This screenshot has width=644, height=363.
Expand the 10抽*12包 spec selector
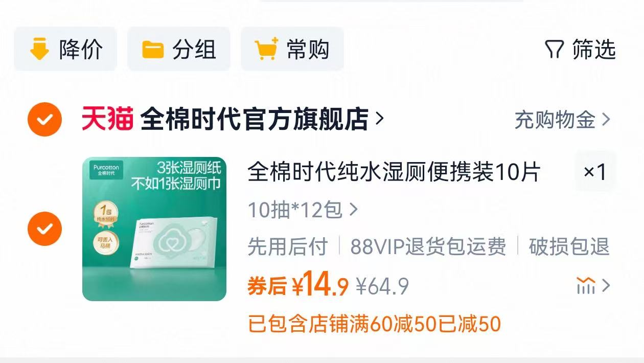303,210
